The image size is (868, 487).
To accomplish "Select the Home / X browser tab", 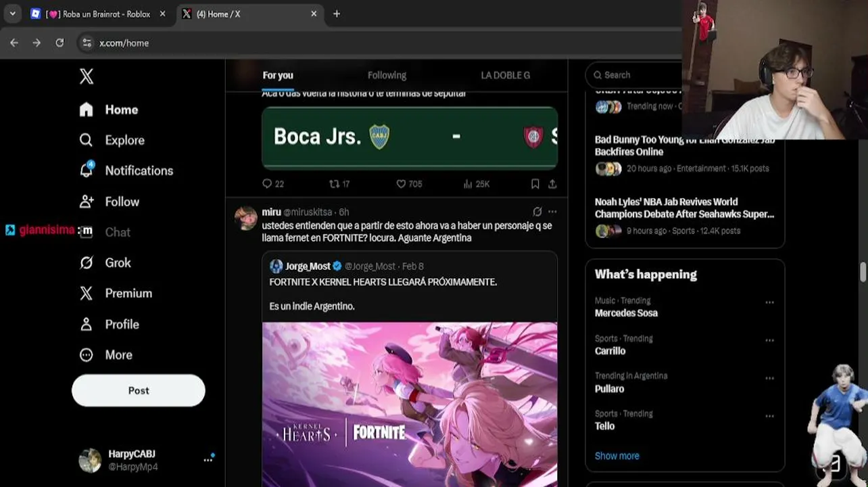I will [x=250, y=14].
